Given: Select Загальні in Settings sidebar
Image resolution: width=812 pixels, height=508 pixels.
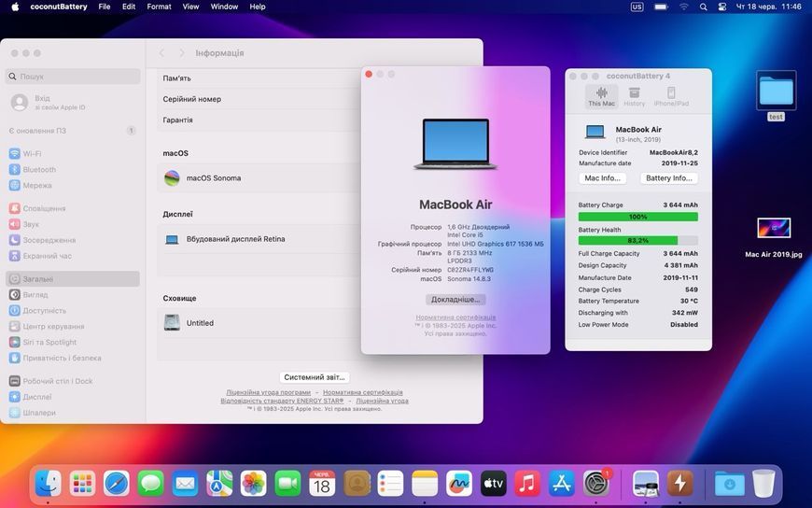Looking at the screenshot, I should [73, 279].
